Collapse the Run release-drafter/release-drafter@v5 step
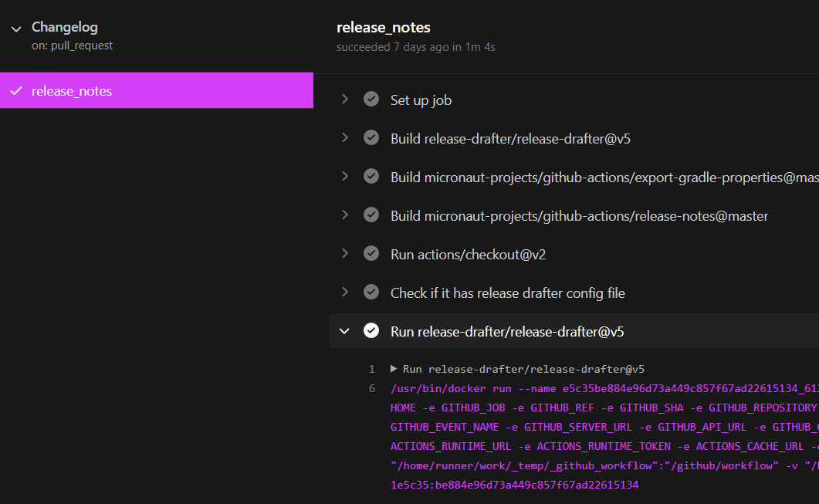 coord(344,331)
